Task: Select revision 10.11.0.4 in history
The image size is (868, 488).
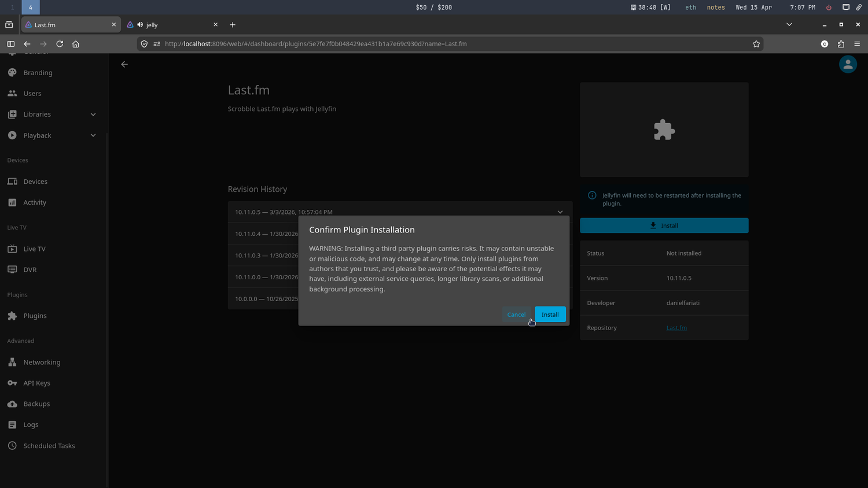Action: 266,234
